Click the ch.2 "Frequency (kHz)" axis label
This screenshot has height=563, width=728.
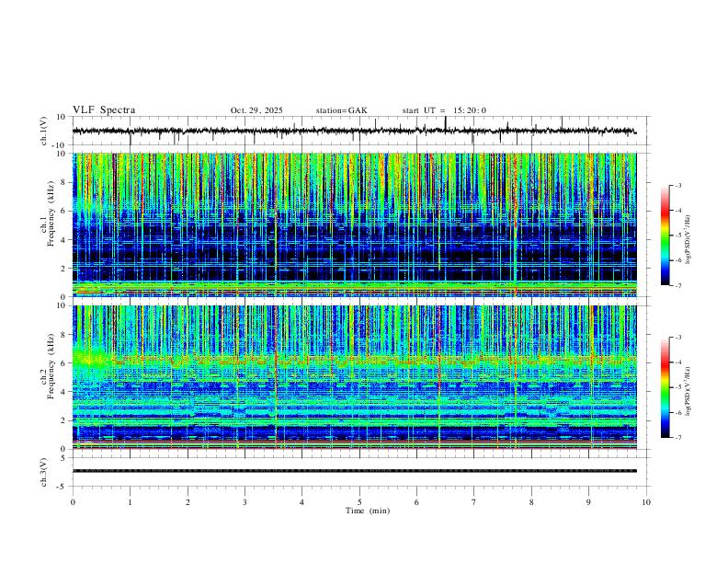pyautogui.click(x=51, y=366)
